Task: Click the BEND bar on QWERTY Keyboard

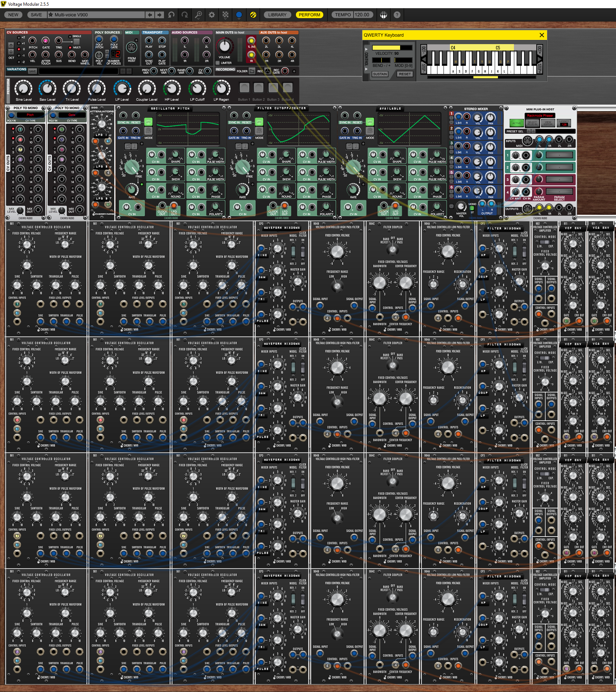Action: tap(382, 60)
